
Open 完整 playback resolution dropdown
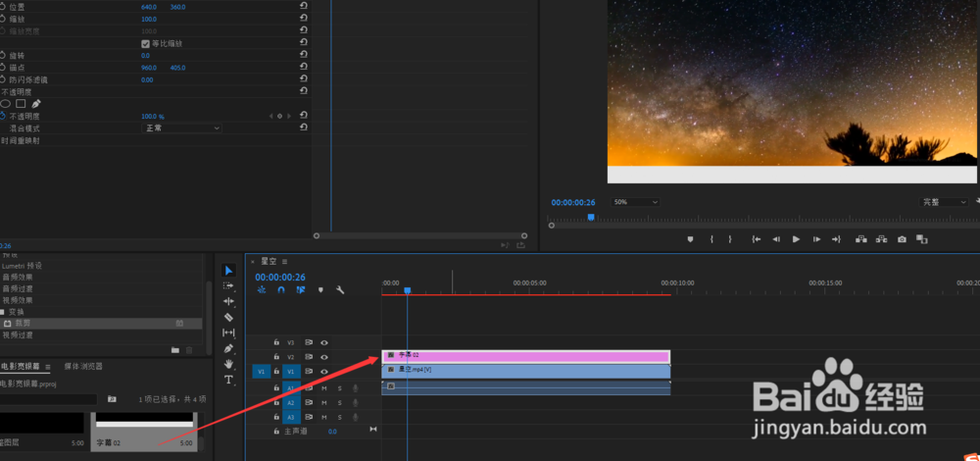coord(944,202)
